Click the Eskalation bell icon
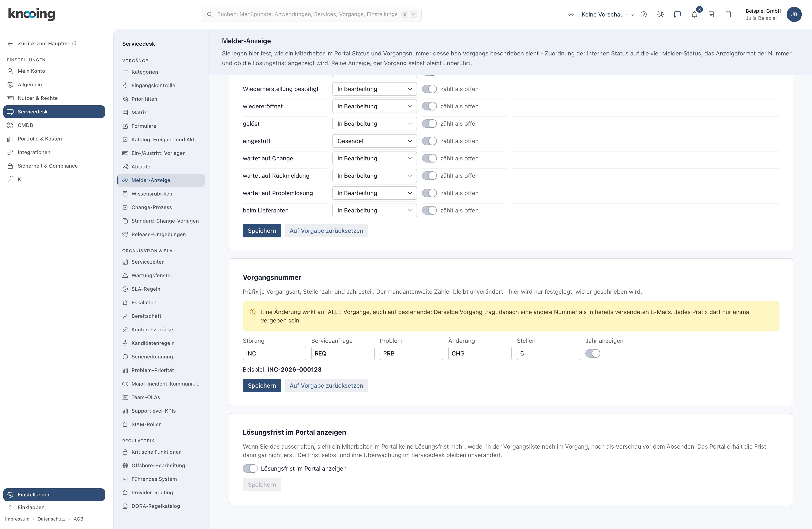The height and width of the screenshot is (529, 812). [x=125, y=303]
